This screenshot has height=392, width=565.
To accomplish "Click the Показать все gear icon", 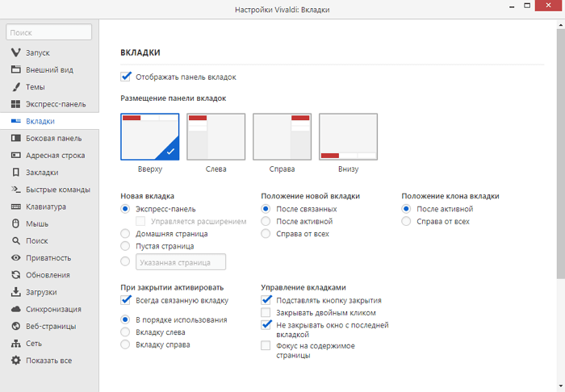I will [15, 361].
